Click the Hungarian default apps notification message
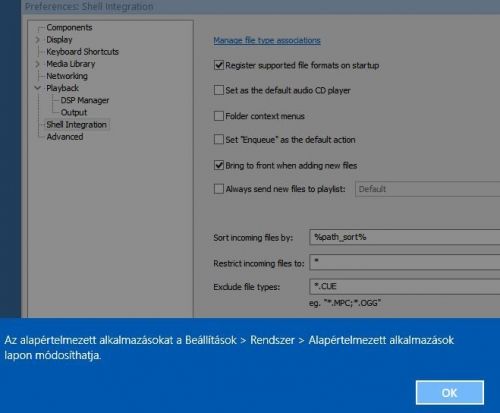Viewport: 500px width, 413px height. click(x=229, y=348)
